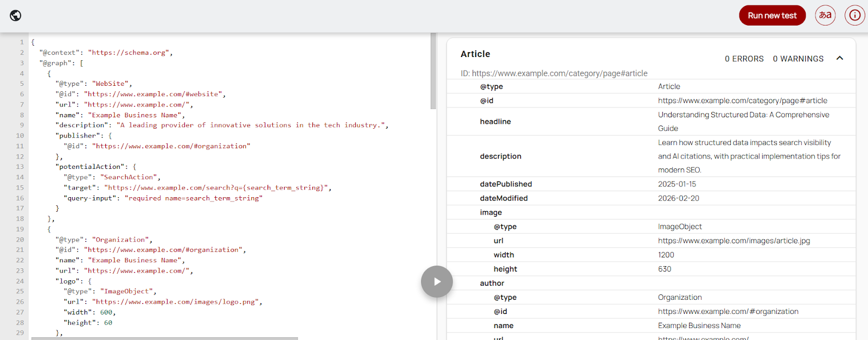Open the info icon
This screenshot has height=340, width=868.
tap(854, 15)
